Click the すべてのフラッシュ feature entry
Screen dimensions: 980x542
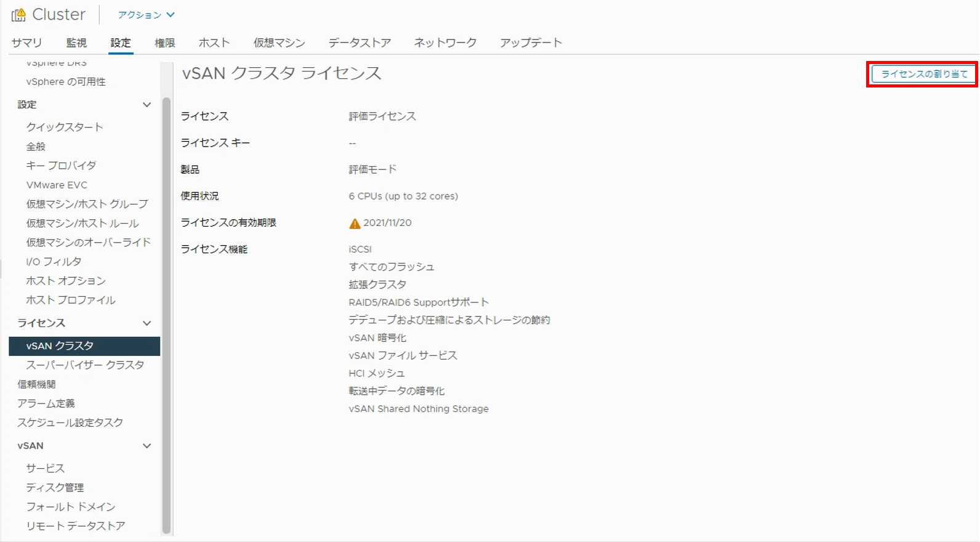(x=392, y=267)
